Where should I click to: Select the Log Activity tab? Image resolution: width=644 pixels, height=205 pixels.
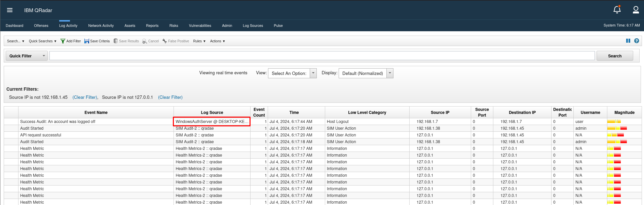click(x=68, y=26)
